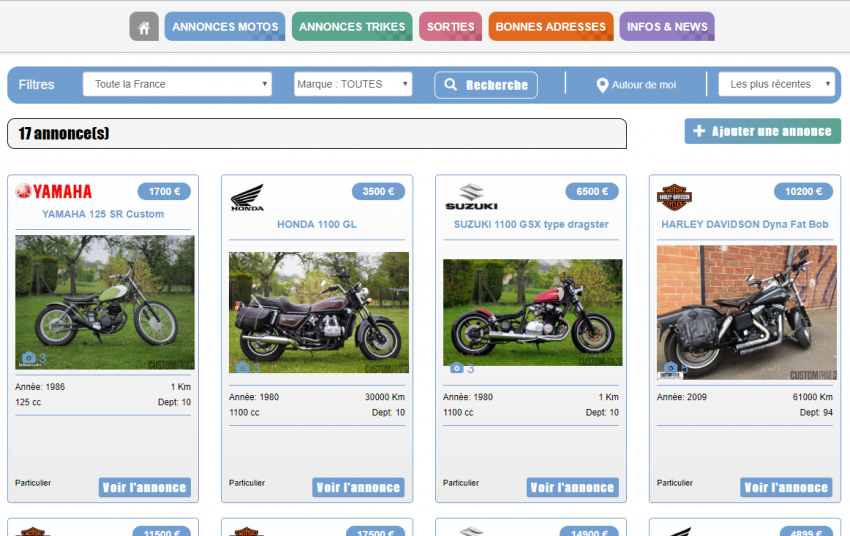Open SUZUKI 1100 GSX type dragster link
The height and width of the screenshot is (536, 850).
(531, 224)
